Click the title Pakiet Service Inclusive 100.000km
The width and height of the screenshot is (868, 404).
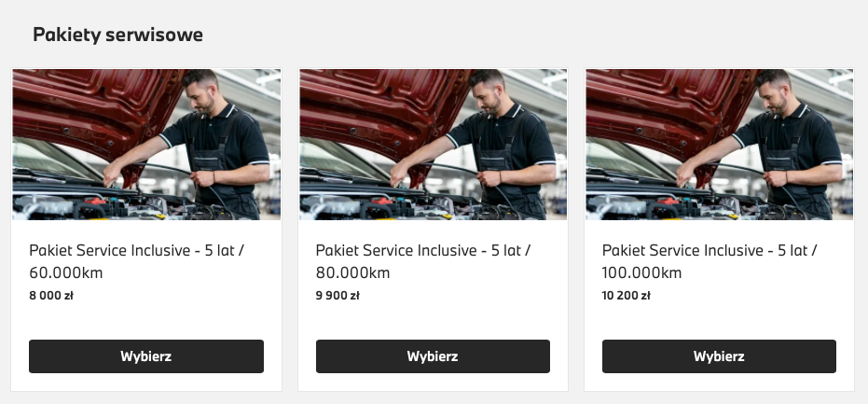point(710,261)
